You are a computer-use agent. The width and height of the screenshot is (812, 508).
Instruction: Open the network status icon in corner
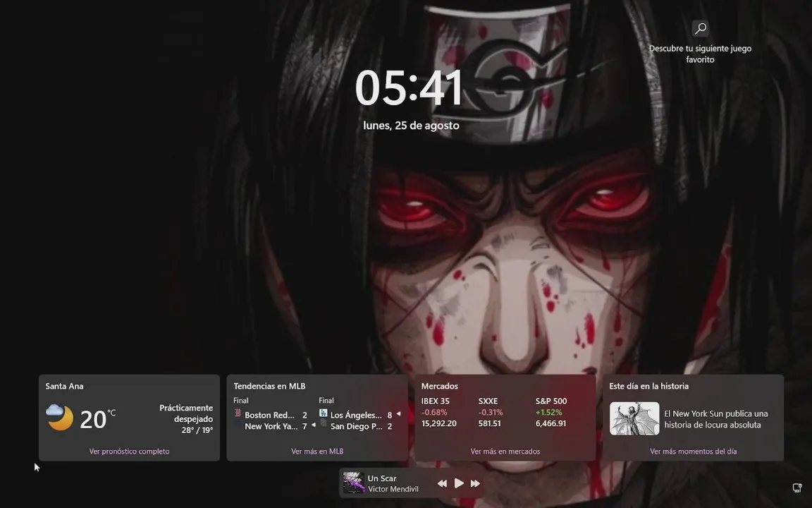[797, 488]
